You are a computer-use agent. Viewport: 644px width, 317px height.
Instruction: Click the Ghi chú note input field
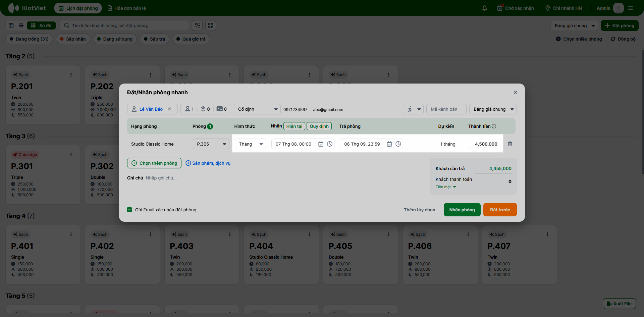(213, 178)
